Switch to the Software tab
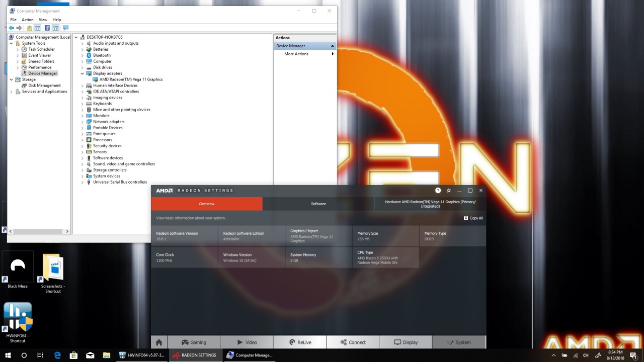Screen dimensions: 644x362 coord(318,204)
